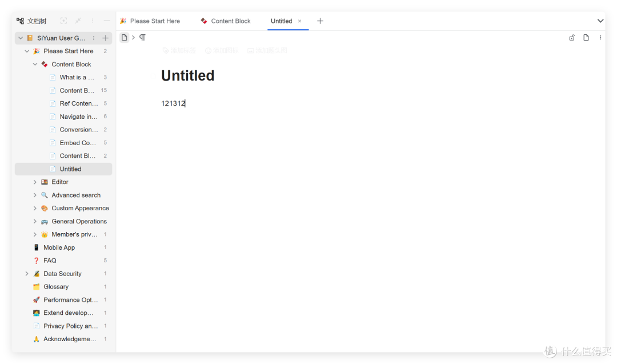This screenshot has width=617, height=364.
Task: Click the notebook icon of SiYuan User Guide
Action: click(x=30, y=38)
